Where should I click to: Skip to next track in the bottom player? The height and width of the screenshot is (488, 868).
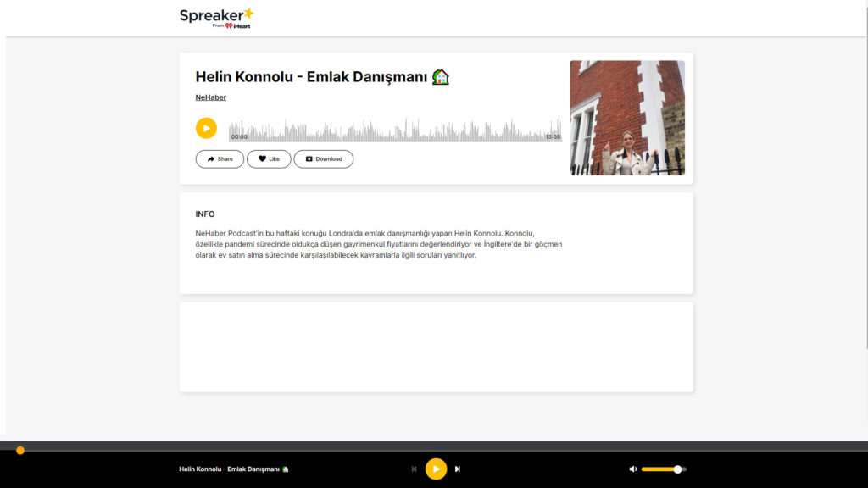click(x=457, y=469)
